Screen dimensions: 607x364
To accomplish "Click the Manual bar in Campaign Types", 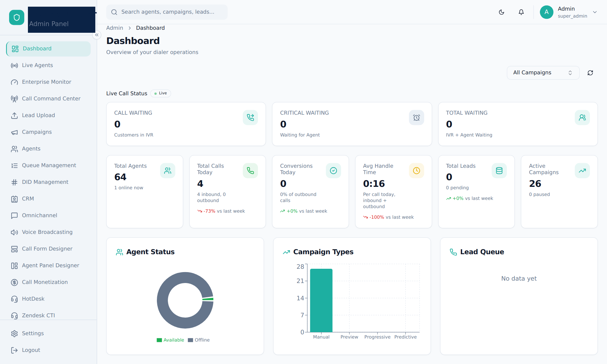I will click(321, 300).
